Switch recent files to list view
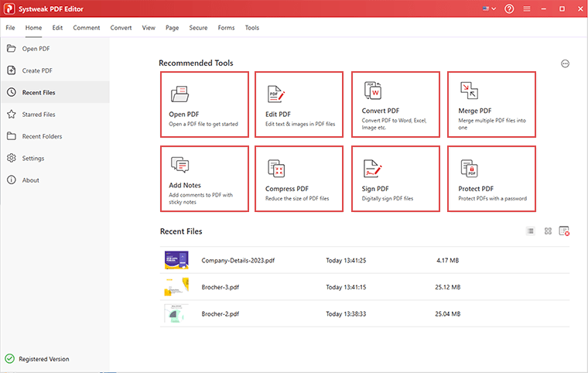The image size is (588, 373). coord(530,231)
